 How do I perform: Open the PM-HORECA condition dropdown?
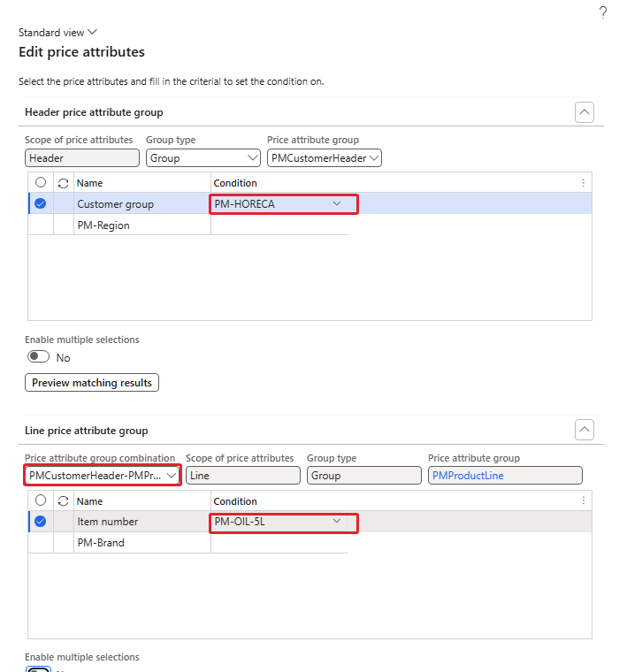(337, 203)
